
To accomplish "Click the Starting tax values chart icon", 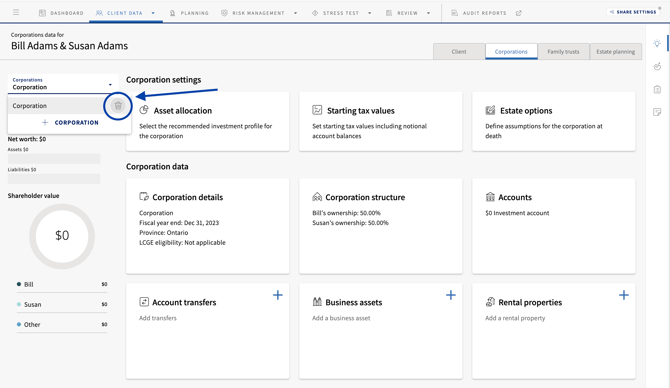I will (317, 110).
